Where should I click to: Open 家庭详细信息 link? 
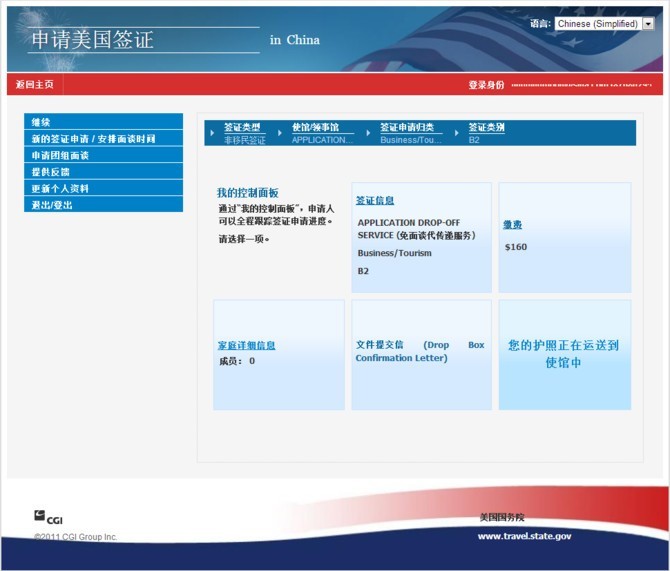coord(247,345)
